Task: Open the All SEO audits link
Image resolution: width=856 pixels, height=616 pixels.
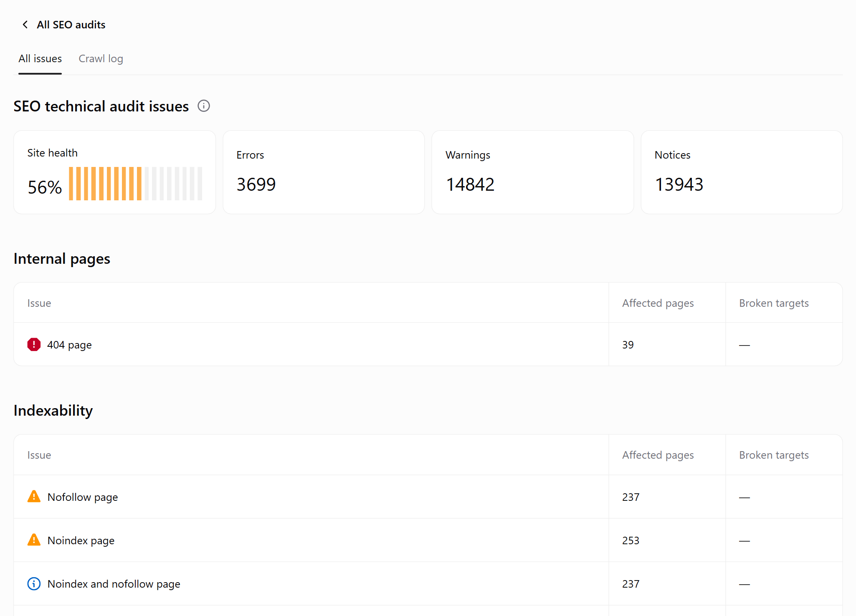Action: click(x=71, y=25)
